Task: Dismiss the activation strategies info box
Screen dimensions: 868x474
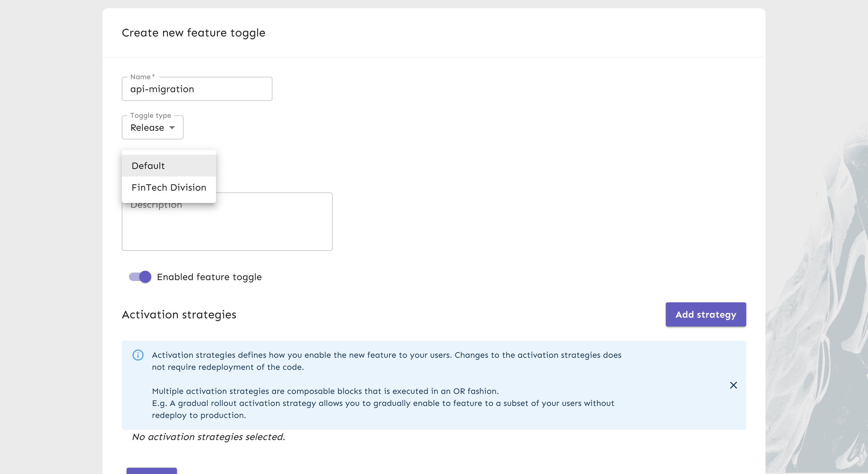Action: [x=733, y=385]
